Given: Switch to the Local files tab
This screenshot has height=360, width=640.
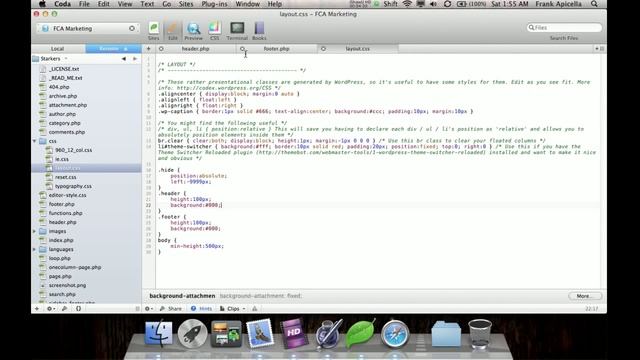Looking at the screenshot, I should 58,49.
